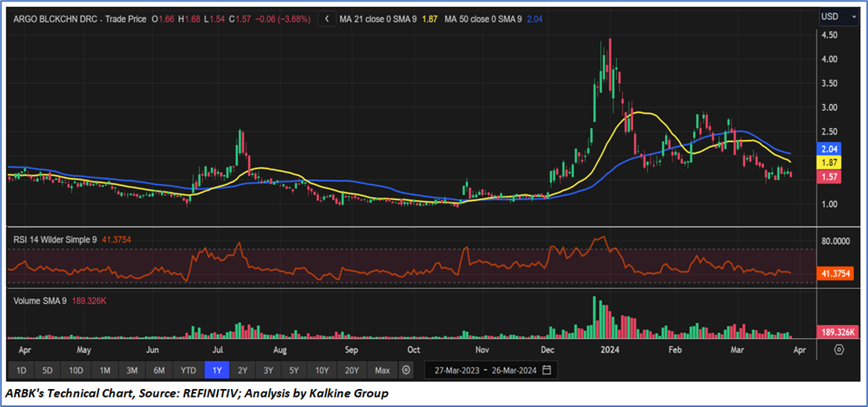Show the Max time range
868x407 pixels.
382,370
